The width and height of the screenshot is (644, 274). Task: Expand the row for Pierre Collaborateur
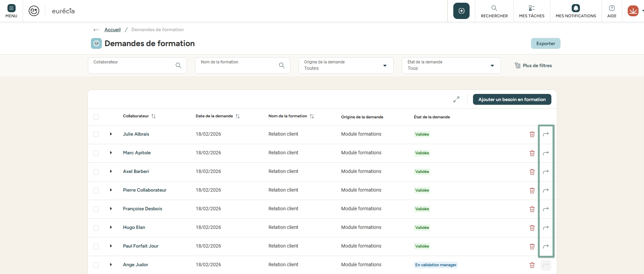click(111, 190)
